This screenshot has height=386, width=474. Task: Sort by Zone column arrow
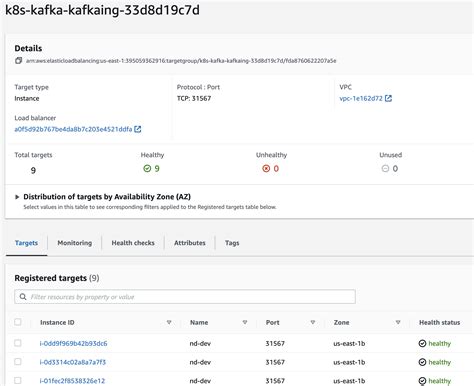(x=398, y=322)
